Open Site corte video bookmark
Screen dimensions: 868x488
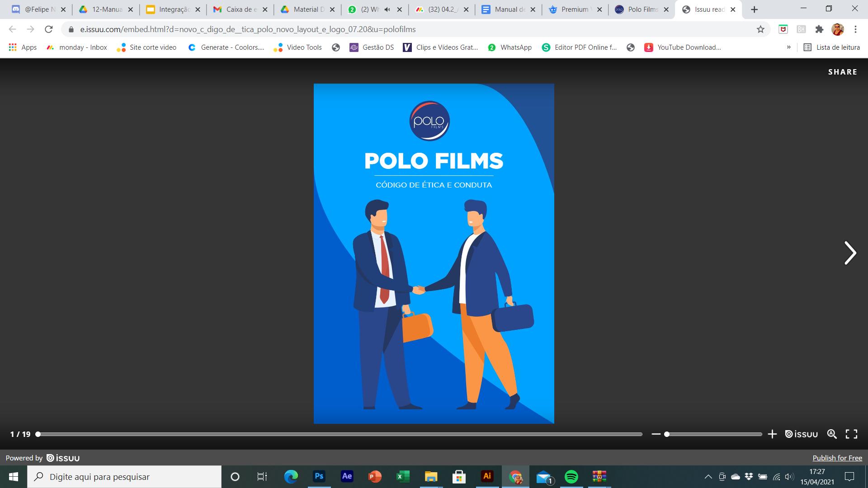[x=146, y=47]
